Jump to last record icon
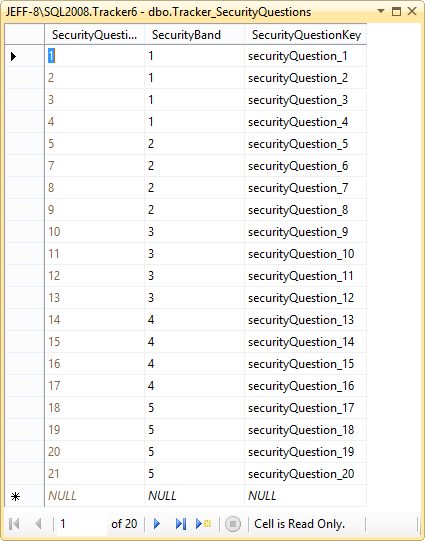Image resolution: width=425 pixels, height=541 pixels. click(181, 524)
